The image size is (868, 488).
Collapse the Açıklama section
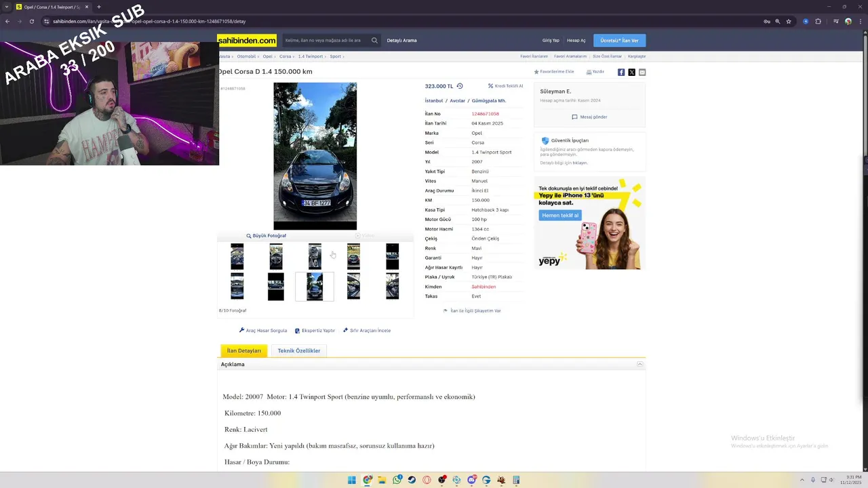coord(639,365)
